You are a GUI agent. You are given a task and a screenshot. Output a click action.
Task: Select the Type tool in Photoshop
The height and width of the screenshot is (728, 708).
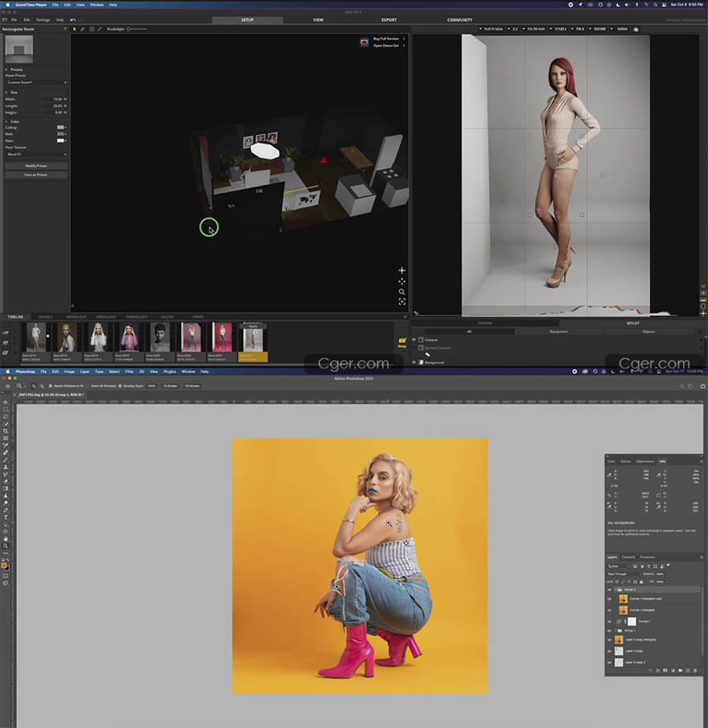(5, 516)
